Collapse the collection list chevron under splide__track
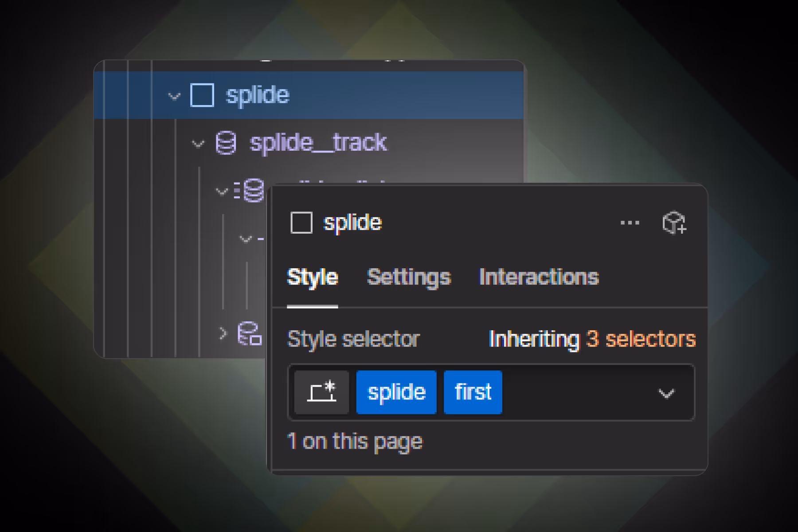The image size is (798, 532). pos(222,191)
